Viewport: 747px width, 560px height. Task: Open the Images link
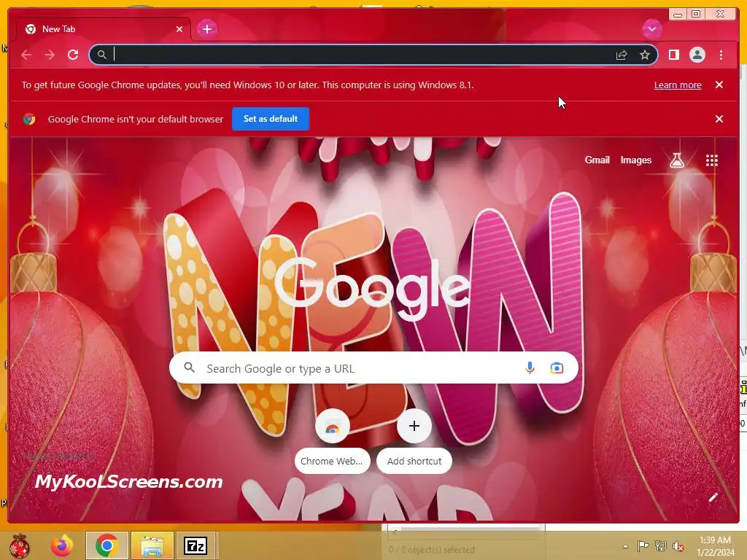635,160
